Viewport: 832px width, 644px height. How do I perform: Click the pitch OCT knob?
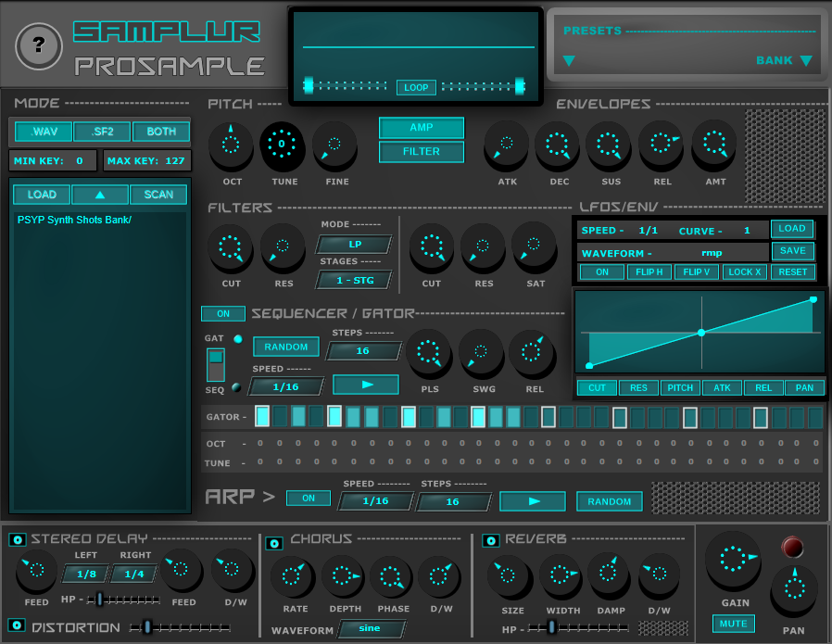click(231, 145)
